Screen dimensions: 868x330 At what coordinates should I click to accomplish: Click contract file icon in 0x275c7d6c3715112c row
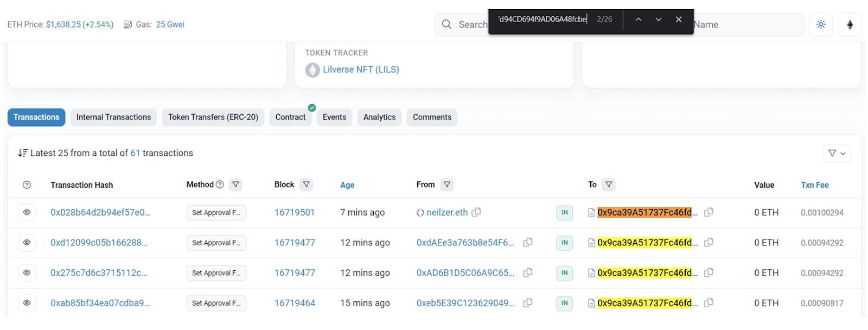(592, 273)
